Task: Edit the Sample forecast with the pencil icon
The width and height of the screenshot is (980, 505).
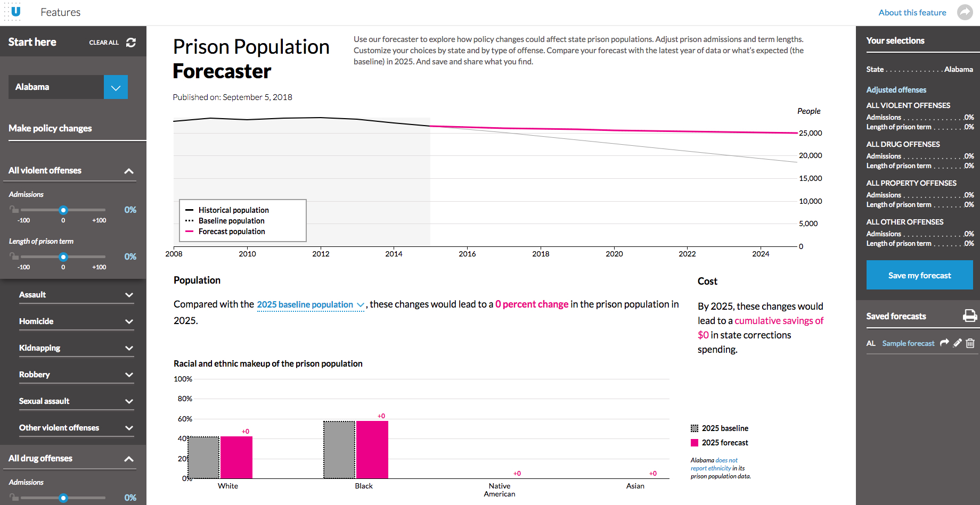Action: (958, 343)
